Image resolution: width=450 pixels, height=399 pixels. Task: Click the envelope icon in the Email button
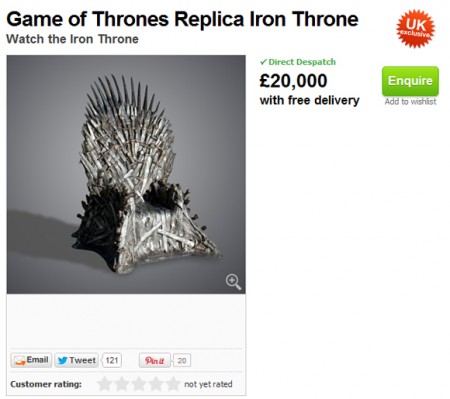20,360
